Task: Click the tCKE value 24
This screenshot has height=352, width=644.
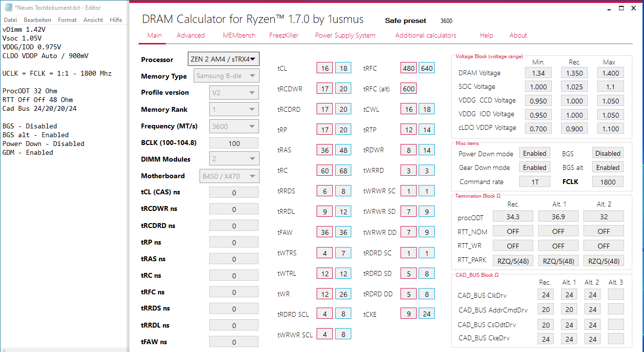Action: point(427,313)
